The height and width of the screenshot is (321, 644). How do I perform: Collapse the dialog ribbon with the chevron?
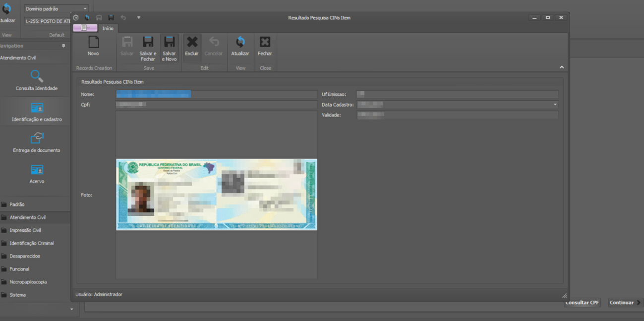(562, 67)
